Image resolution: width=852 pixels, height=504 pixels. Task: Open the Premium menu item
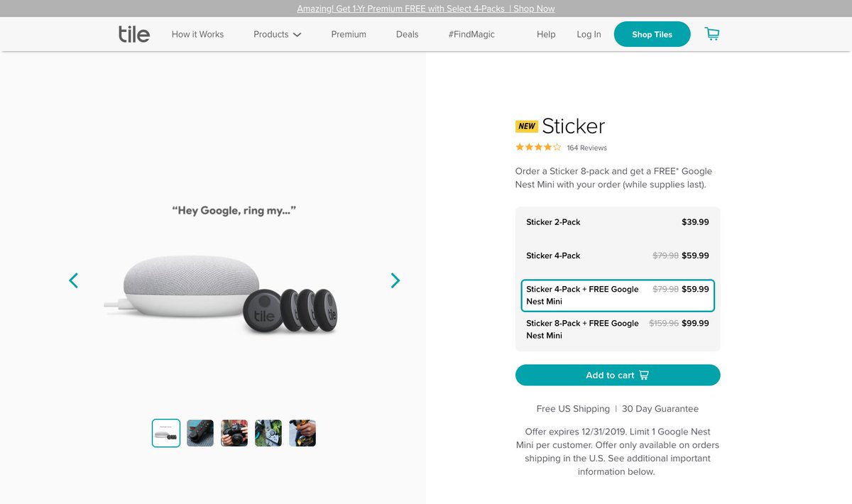point(349,34)
